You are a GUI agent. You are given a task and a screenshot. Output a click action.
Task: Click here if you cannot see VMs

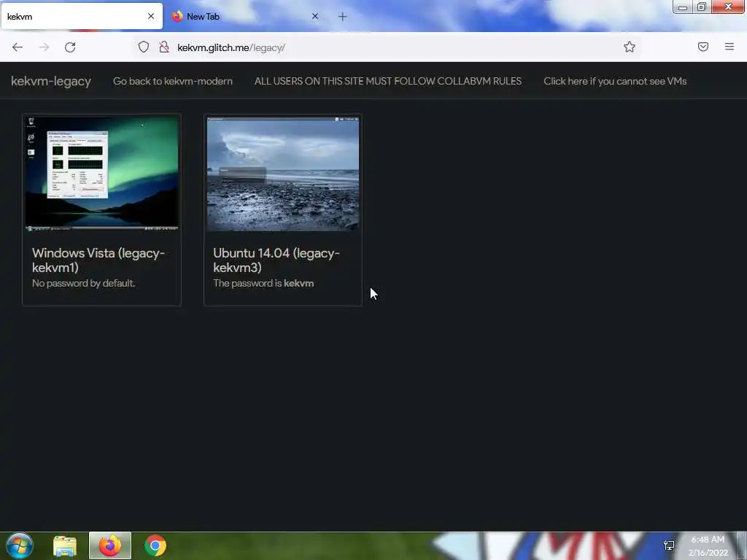pos(615,81)
